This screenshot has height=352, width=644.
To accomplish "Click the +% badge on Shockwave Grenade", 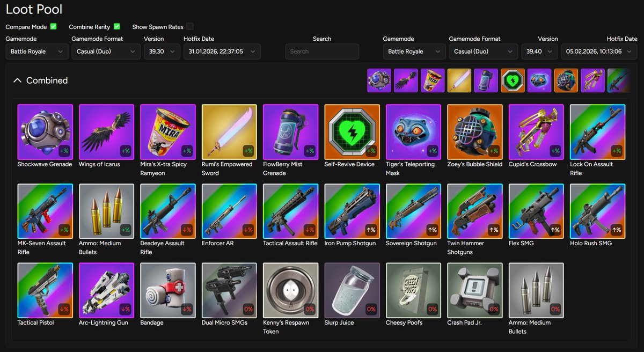I will pos(64,151).
